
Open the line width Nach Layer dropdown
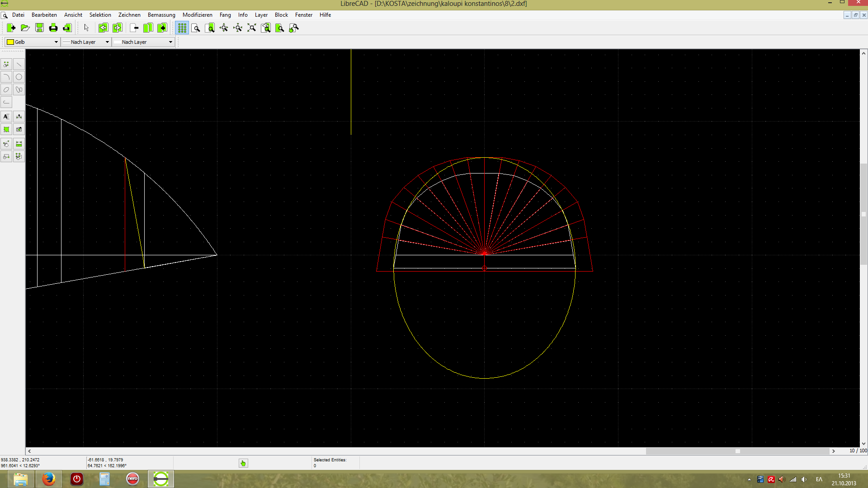(86, 42)
